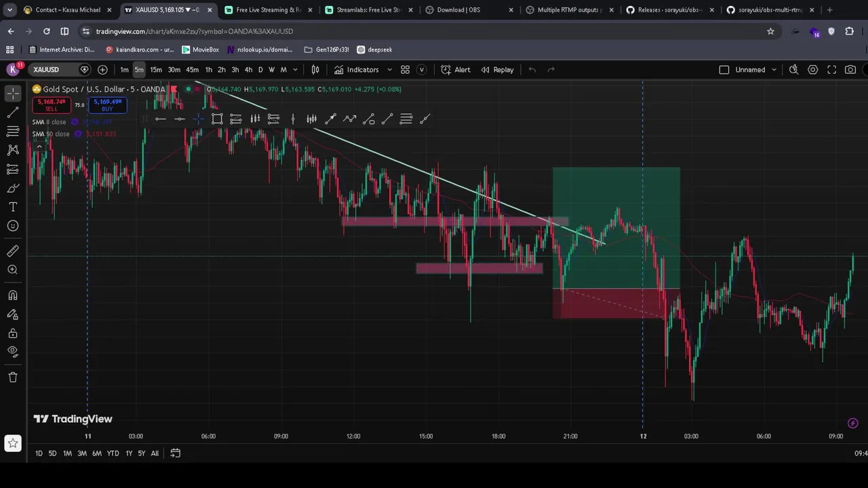Click the SELL 5,168.74 button
This screenshot has height=488, width=868.
click(52, 105)
